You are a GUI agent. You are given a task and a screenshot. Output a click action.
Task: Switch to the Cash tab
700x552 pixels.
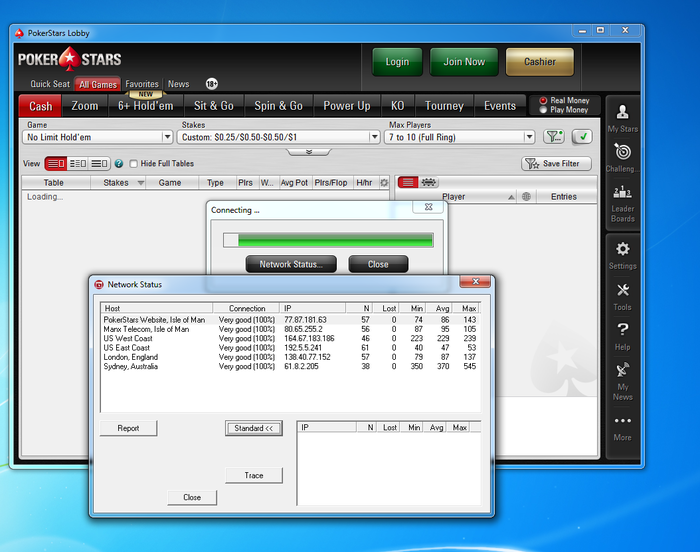tap(41, 106)
